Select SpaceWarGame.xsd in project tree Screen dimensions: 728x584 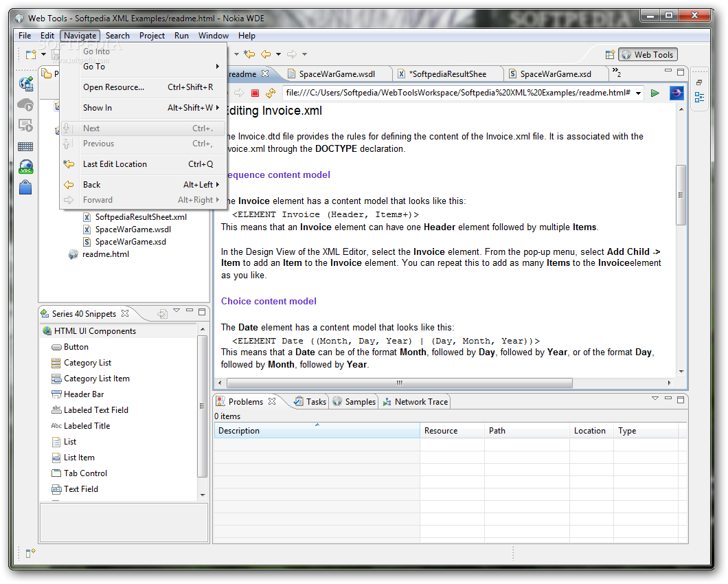pos(130,242)
